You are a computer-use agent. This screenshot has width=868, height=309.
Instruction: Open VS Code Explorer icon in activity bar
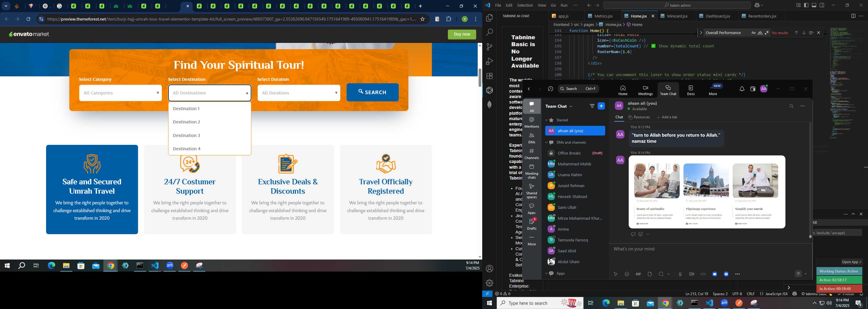click(x=489, y=18)
